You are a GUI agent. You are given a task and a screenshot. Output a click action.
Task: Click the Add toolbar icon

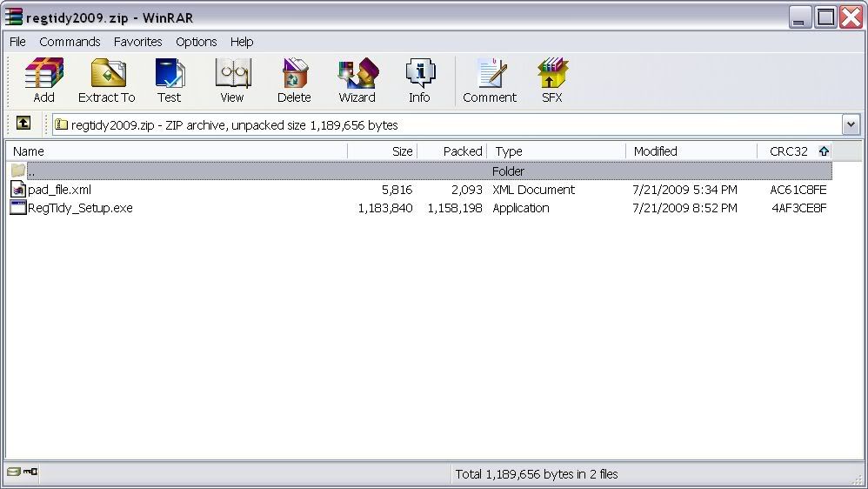[x=43, y=80]
